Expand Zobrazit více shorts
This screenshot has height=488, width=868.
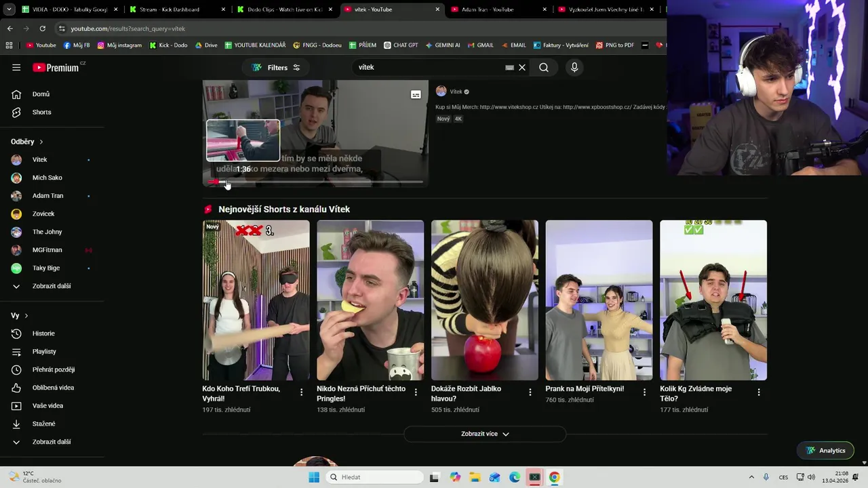pos(485,434)
